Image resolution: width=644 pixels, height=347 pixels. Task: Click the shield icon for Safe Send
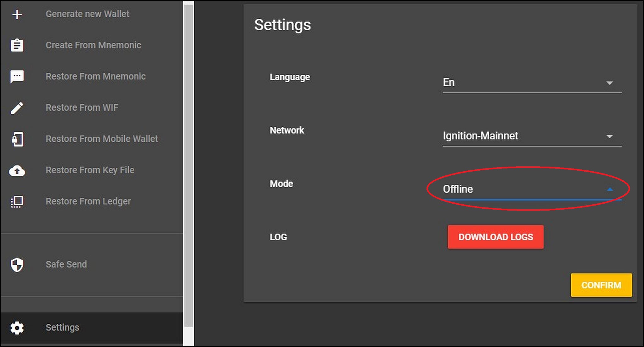17,265
